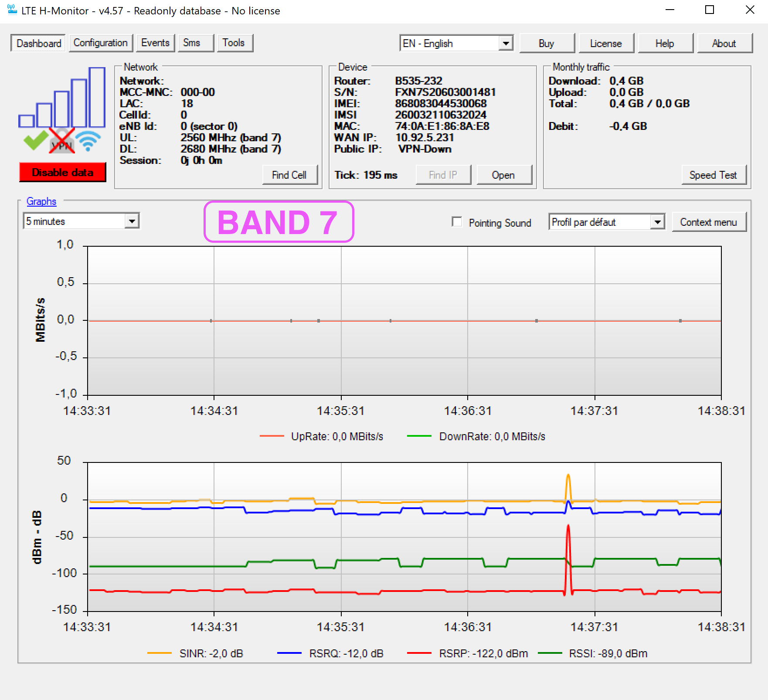Open the 5 minutes time range dropdown
Viewport: 768px width, 700px height.
(x=81, y=221)
